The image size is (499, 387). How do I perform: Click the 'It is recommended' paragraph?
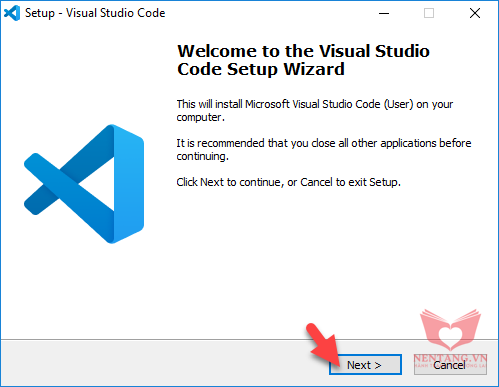[x=324, y=150]
